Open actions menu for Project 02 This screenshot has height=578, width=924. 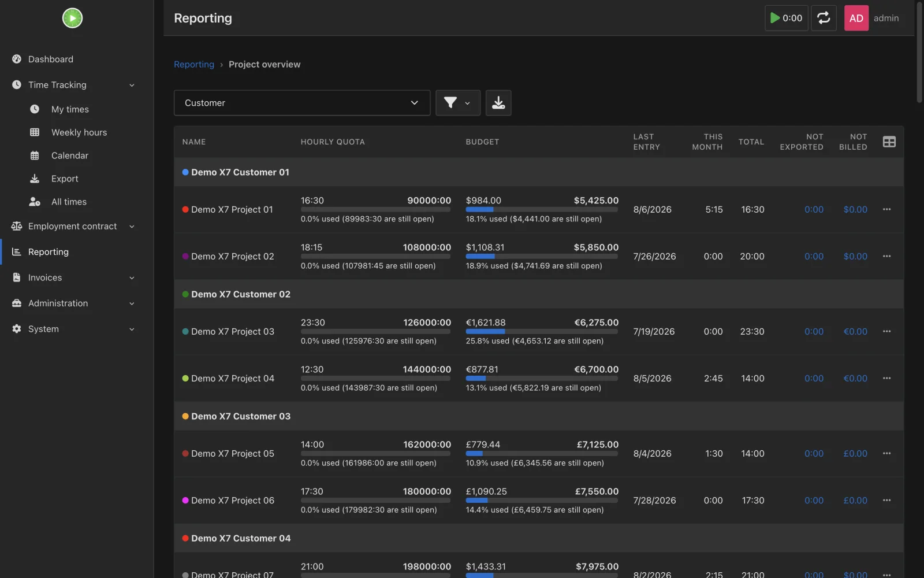coord(886,256)
